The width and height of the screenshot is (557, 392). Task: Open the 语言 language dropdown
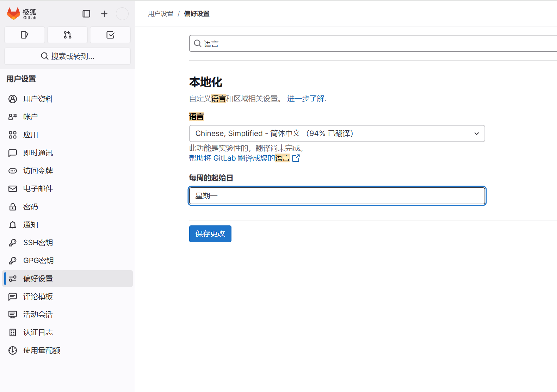[337, 133]
